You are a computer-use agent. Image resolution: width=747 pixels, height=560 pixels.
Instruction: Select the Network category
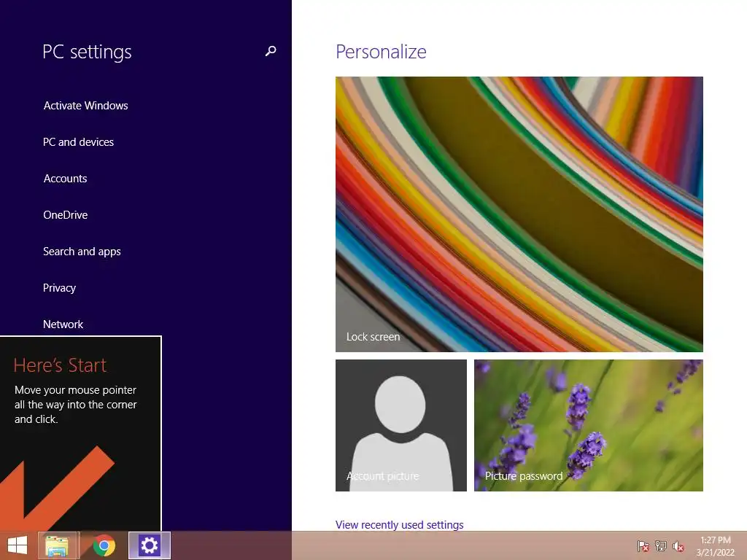(63, 324)
